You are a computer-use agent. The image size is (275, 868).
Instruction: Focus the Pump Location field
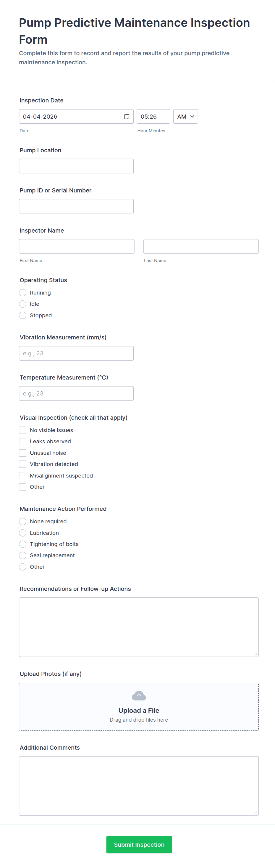coord(76,166)
